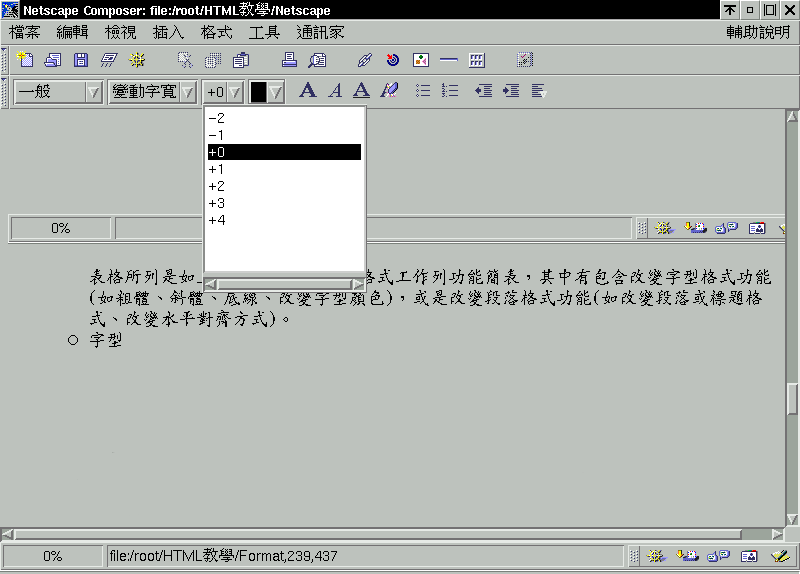Open the 檢視 menu
This screenshot has width=800, height=574.
pos(120,32)
